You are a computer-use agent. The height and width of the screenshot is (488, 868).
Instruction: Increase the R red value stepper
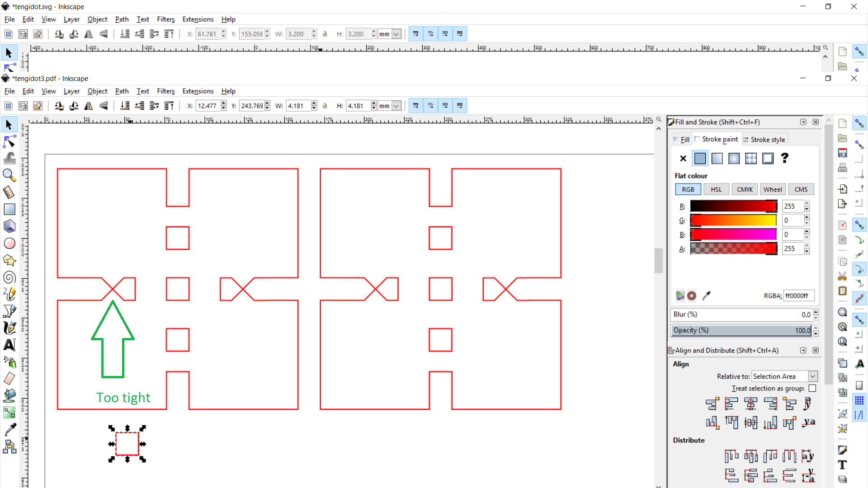point(807,203)
